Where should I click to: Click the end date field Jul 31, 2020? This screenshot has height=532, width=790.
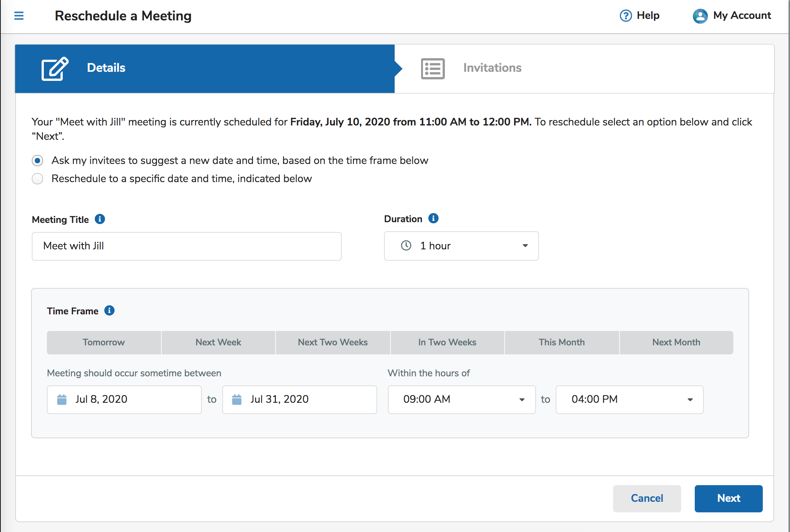(300, 400)
